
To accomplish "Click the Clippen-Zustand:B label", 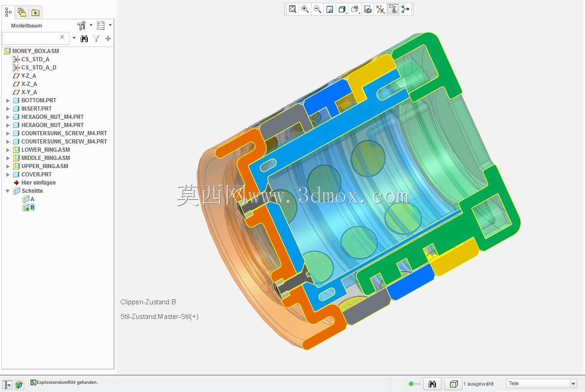I will (x=148, y=302).
